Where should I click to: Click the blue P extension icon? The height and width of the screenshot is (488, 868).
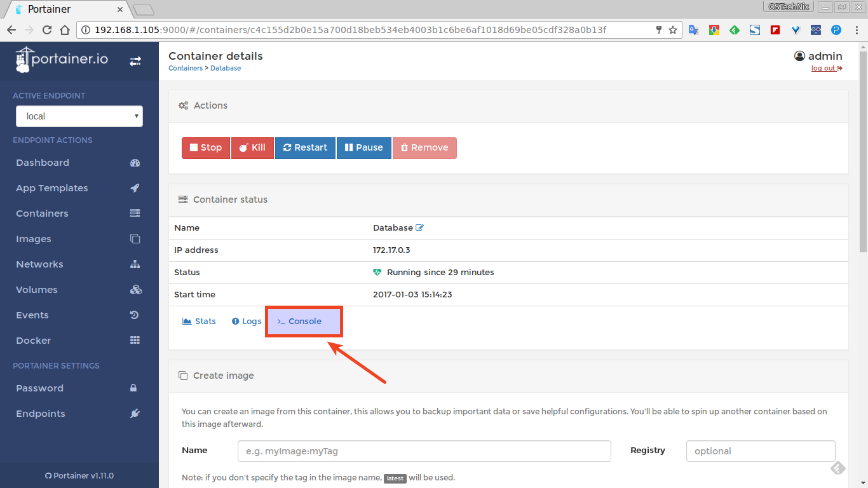pyautogui.click(x=836, y=30)
